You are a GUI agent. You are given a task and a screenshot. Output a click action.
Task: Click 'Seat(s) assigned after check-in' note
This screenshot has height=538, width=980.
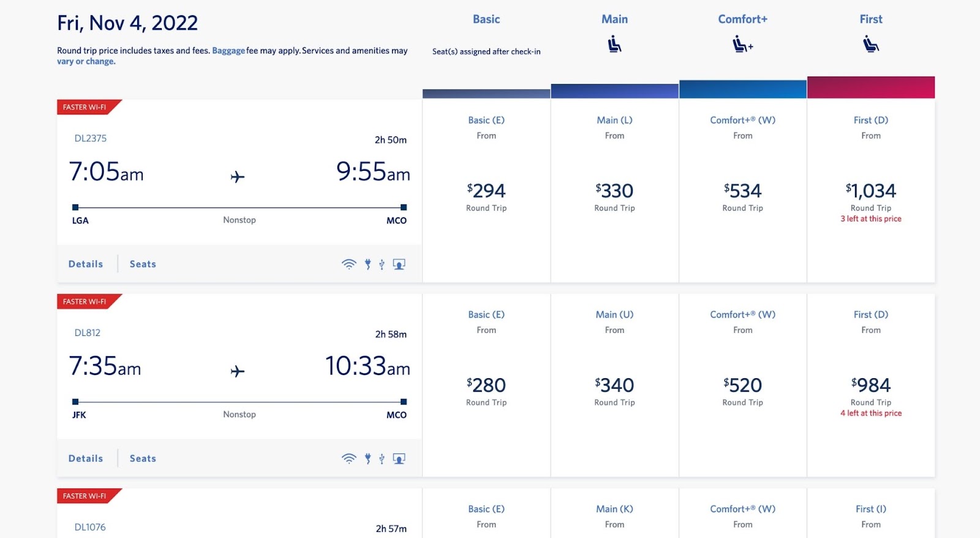486,51
